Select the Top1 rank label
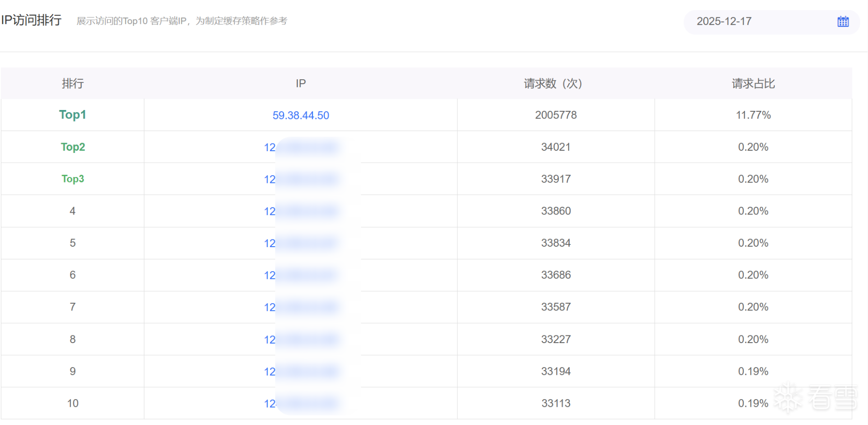The width and height of the screenshot is (868, 425). [73, 115]
